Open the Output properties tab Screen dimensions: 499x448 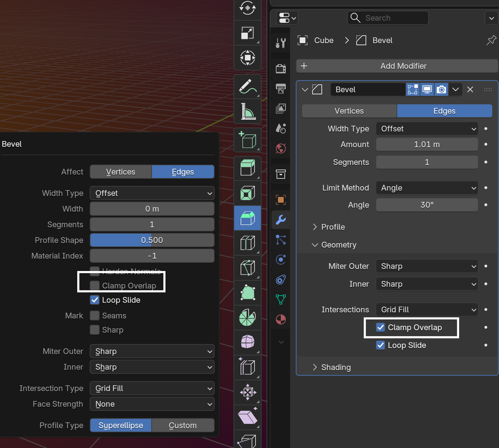(281, 89)
